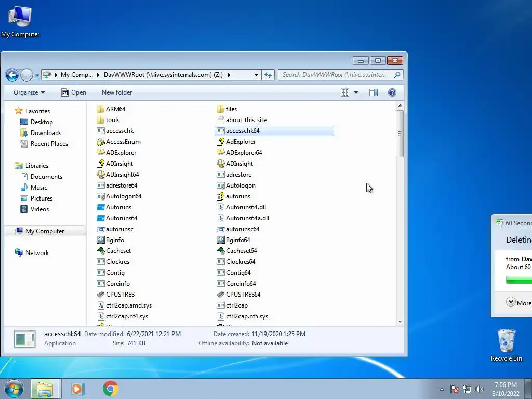Select the ctrl2cap.amd.sys file icon

point(100,305)
